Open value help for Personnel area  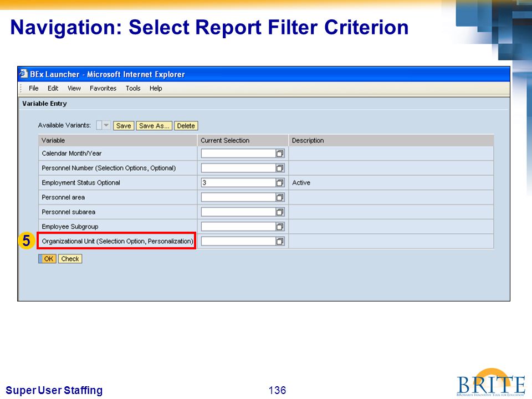click(x=280, y=197)
